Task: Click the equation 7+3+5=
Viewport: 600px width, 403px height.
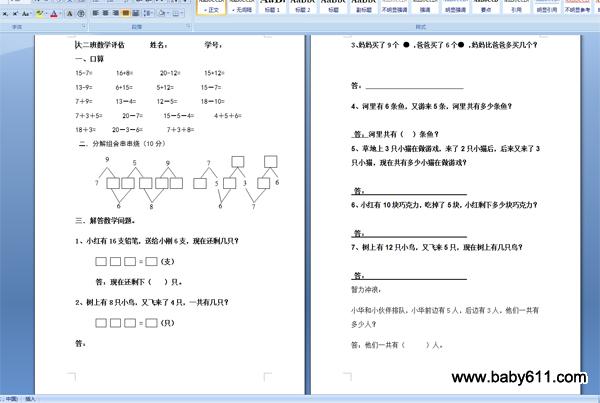Action: (x=89, y=116)
